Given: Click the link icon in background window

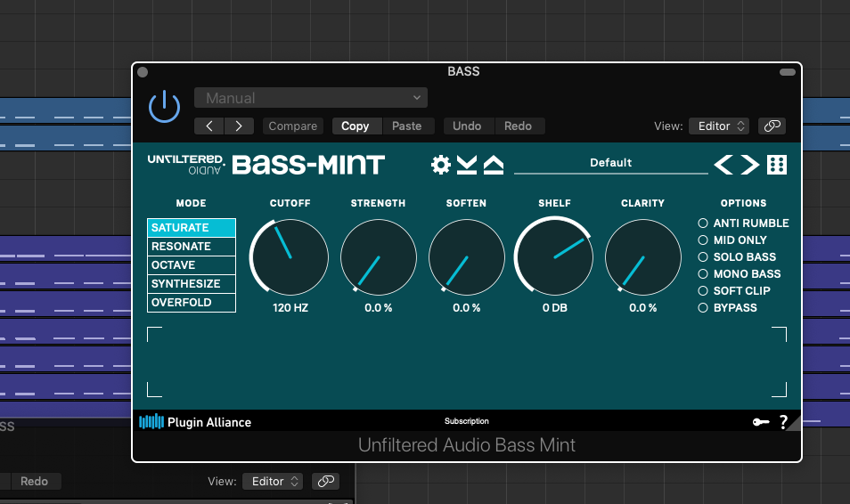Looking at the screenshot, I should point(326,481).
